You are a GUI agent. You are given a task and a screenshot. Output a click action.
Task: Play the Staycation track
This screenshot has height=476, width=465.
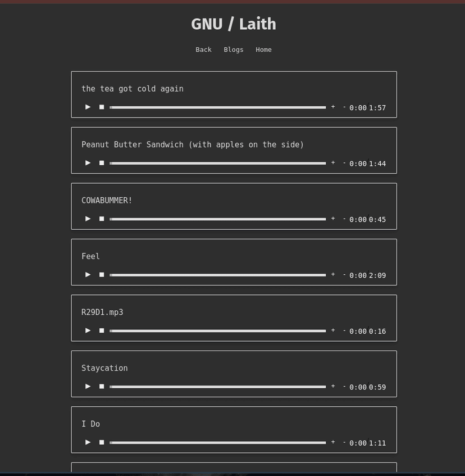click(88, 387)
